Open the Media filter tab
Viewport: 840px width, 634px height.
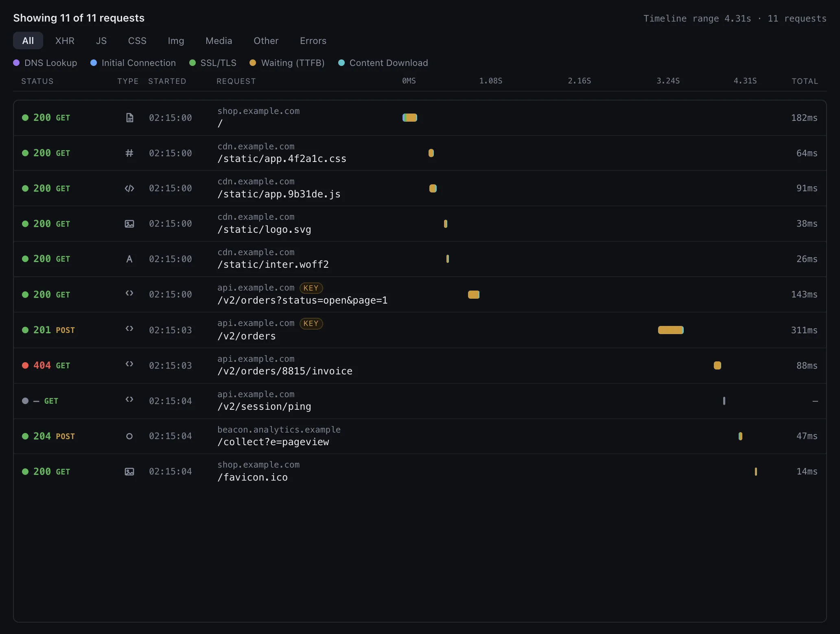219,41
